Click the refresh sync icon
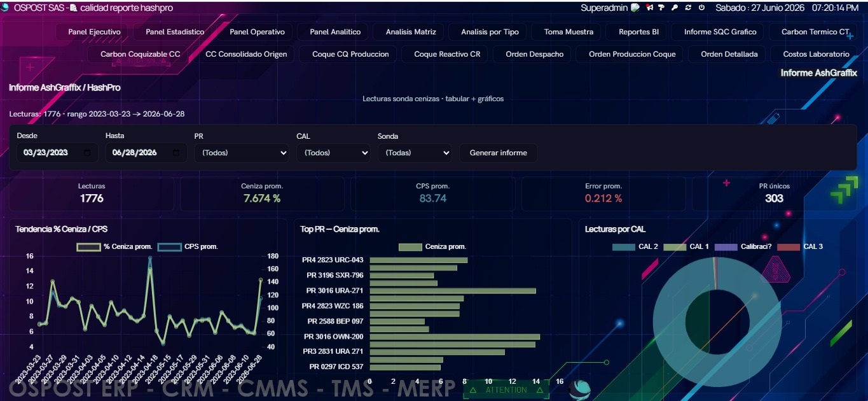This screenshot has width=868, height=401. tap(688, 8)
